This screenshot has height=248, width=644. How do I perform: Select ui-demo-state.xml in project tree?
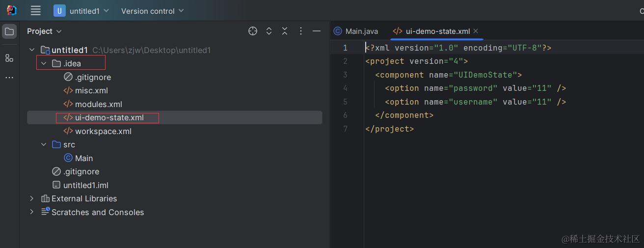click(x=109, y=117)
